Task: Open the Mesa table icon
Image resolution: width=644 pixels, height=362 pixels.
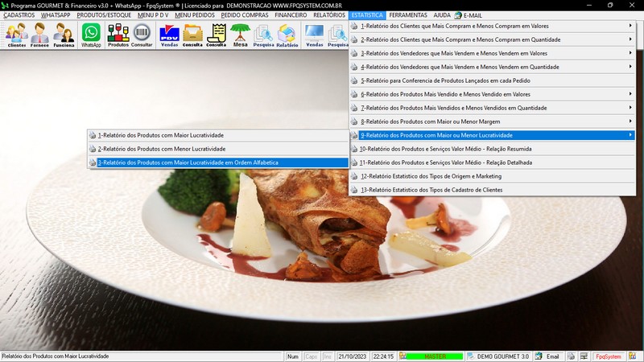Action: pos(240,35)
